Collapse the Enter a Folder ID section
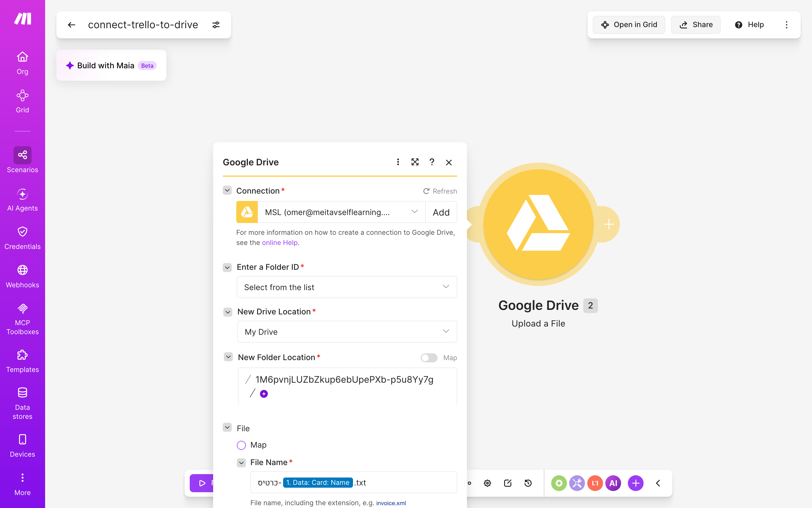Image resolution: width=812 pixels, height=508 pixels. (x=227, y=267)
